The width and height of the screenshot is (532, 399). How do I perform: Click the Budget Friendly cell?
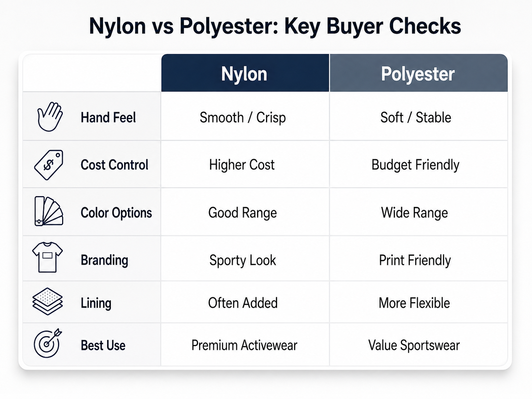pos(415,165)
